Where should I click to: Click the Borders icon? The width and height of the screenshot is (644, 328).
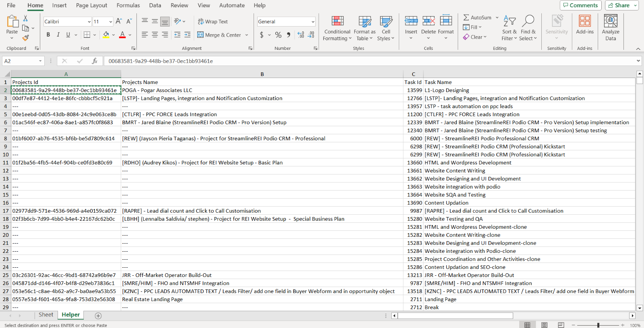click(87, 35)
